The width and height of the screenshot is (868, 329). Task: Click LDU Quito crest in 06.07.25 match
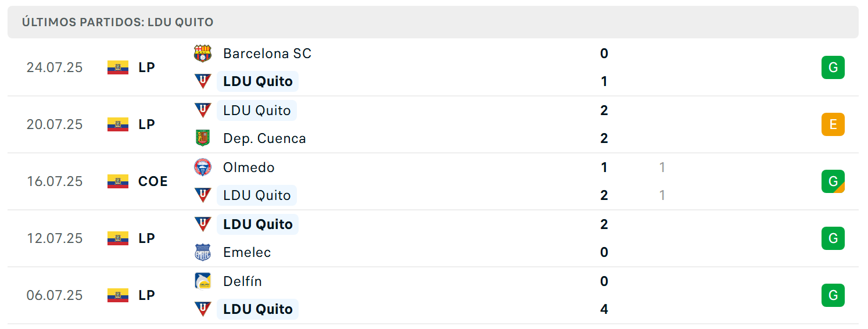203,309
